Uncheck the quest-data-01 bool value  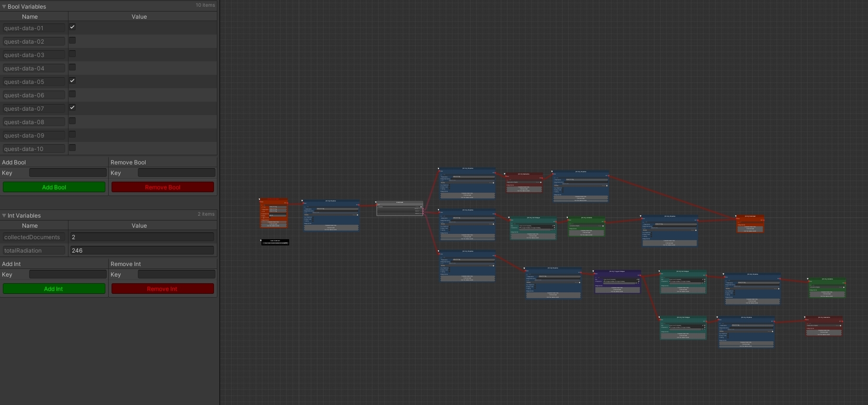point(72,27)
